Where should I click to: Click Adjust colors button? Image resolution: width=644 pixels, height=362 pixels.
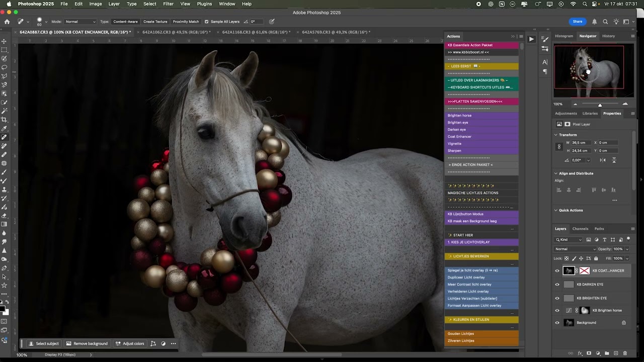coord(130,344)
